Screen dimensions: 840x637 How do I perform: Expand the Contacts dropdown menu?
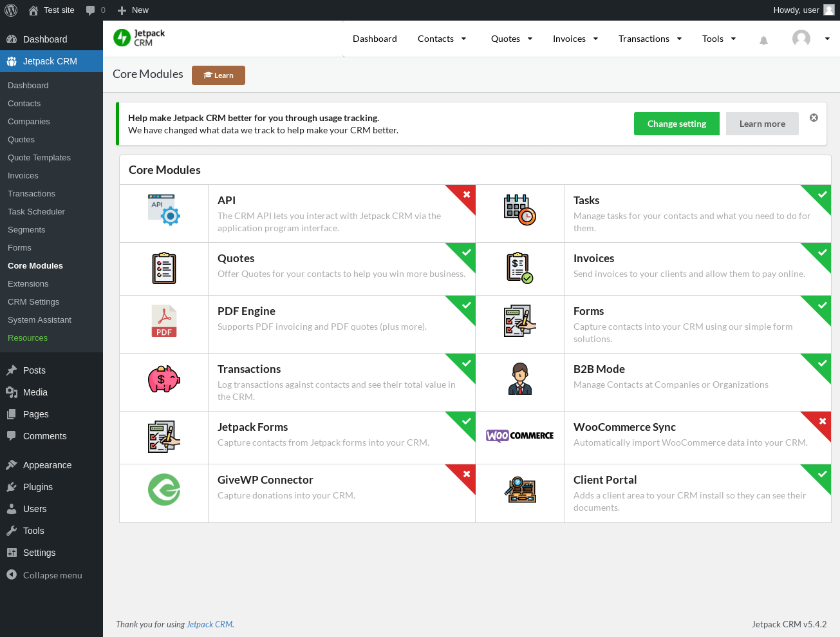[442, 39]
